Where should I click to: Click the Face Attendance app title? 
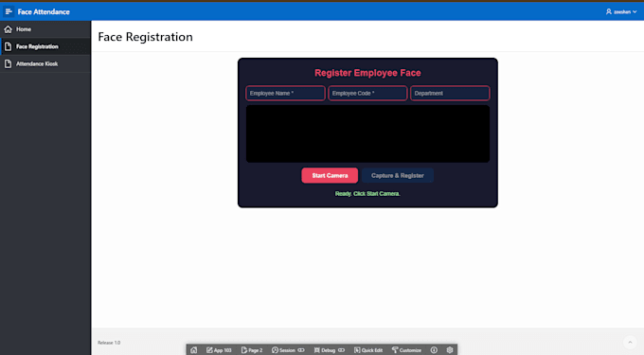tap(44, 12)
